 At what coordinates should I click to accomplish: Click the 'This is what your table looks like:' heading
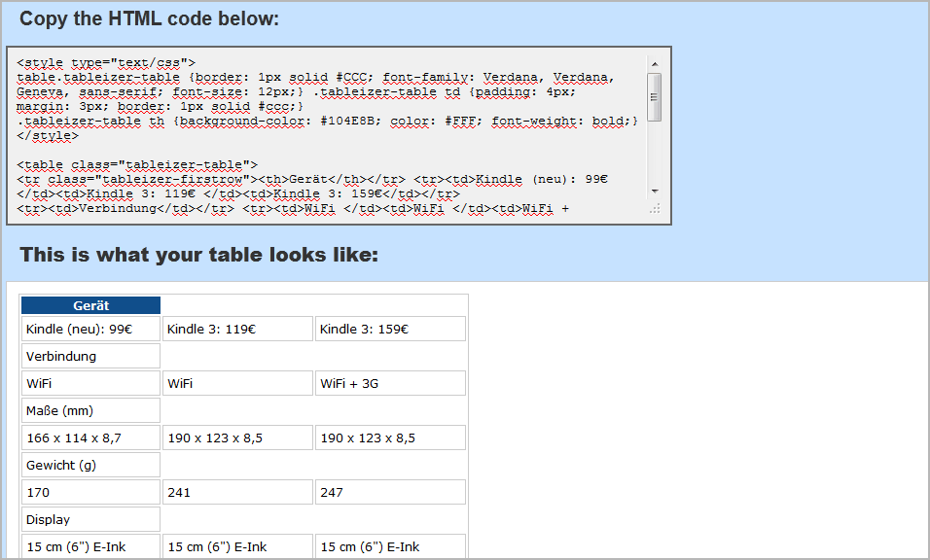pyautogui.click(x=199, y=255)
